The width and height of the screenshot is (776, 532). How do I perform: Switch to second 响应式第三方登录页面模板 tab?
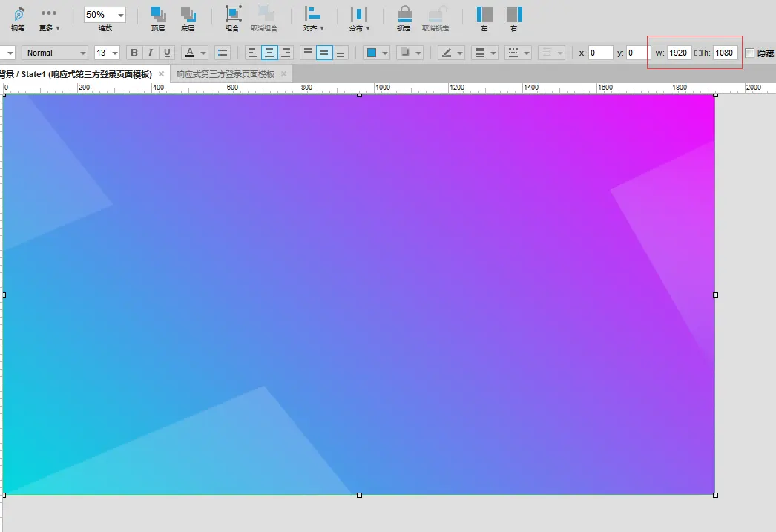(x=225, y=74)
